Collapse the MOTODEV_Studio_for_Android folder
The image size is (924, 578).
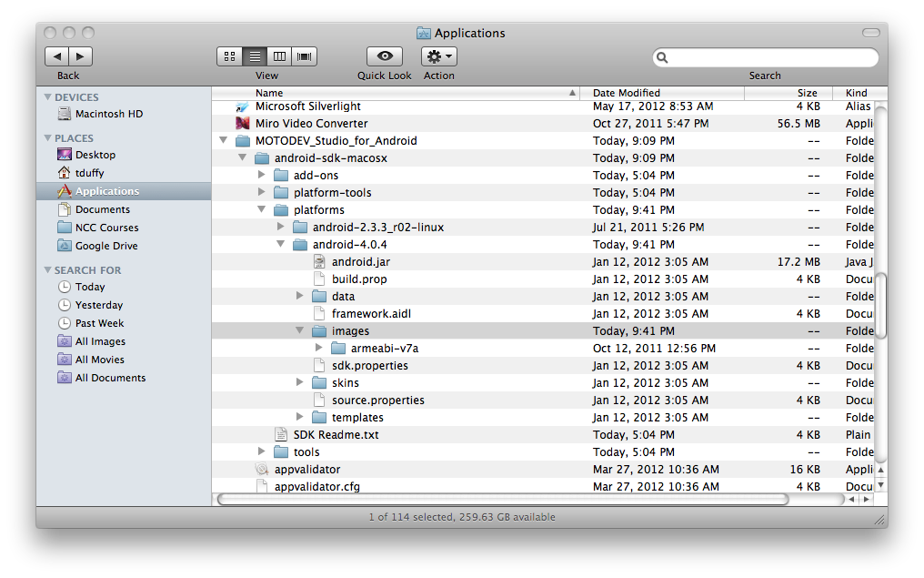pyautogui.click(x=224, y=140)
